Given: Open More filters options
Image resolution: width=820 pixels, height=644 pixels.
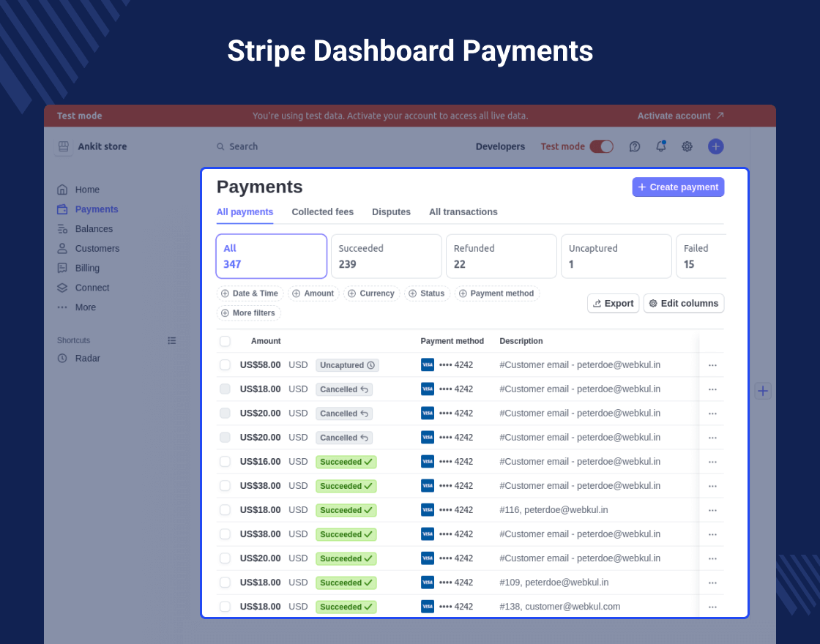Looking at the screenshot, I should pyautogui.click(x=248, y=312).
